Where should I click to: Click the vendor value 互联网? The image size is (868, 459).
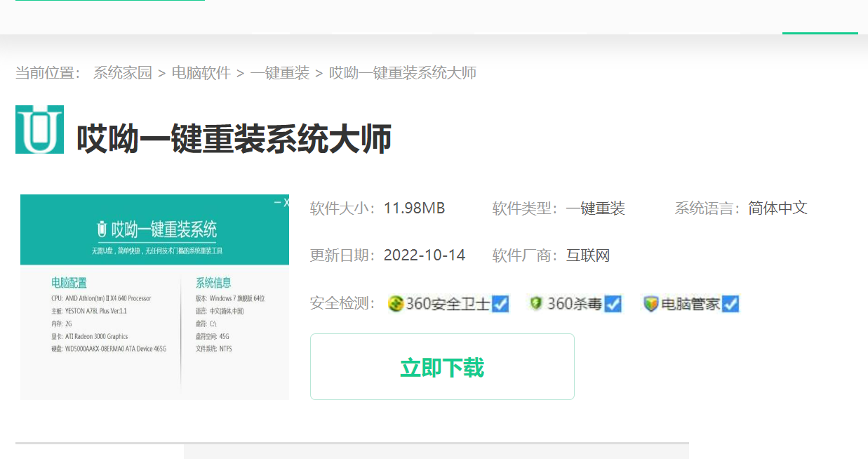(588, 255)
